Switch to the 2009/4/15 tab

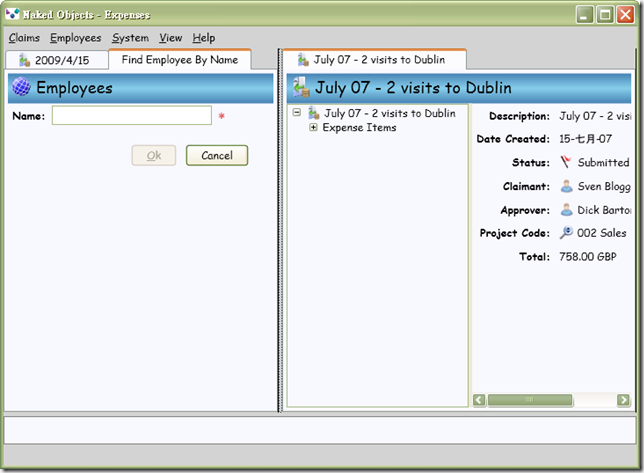click(x=57, y=60)
